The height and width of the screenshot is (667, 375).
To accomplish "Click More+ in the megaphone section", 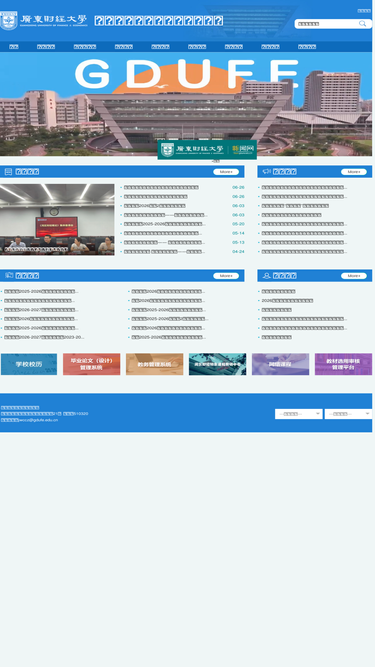I will pos(354,172).
